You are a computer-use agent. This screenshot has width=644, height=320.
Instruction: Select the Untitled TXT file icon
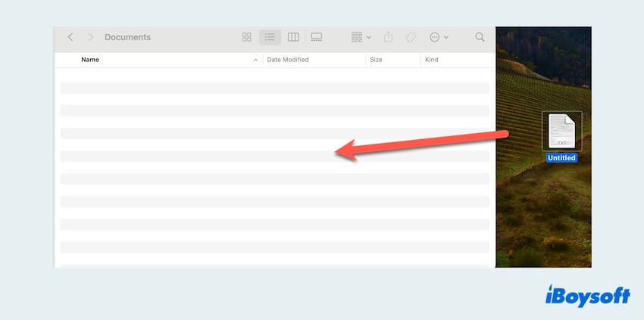tap(561, 131)
